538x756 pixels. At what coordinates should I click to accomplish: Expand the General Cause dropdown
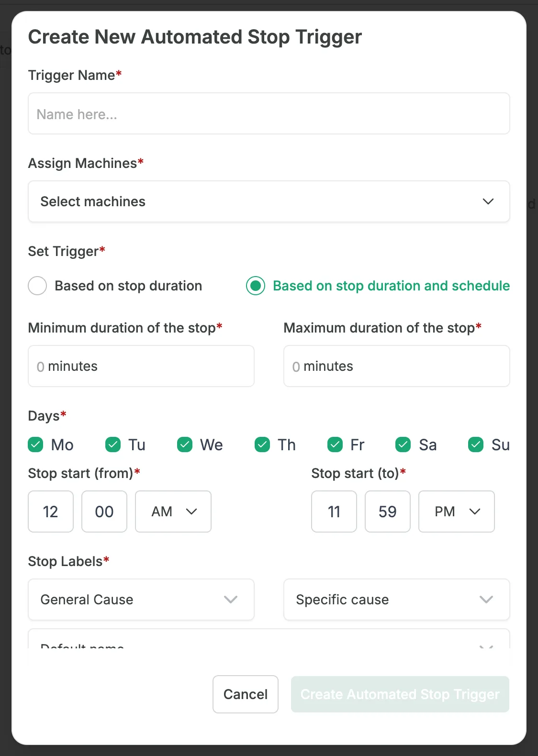coord(141,600)
